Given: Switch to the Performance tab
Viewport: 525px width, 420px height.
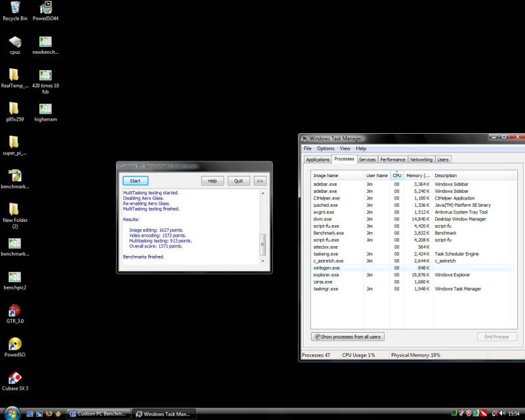Looking at the screenshot, I should [392, 159].
